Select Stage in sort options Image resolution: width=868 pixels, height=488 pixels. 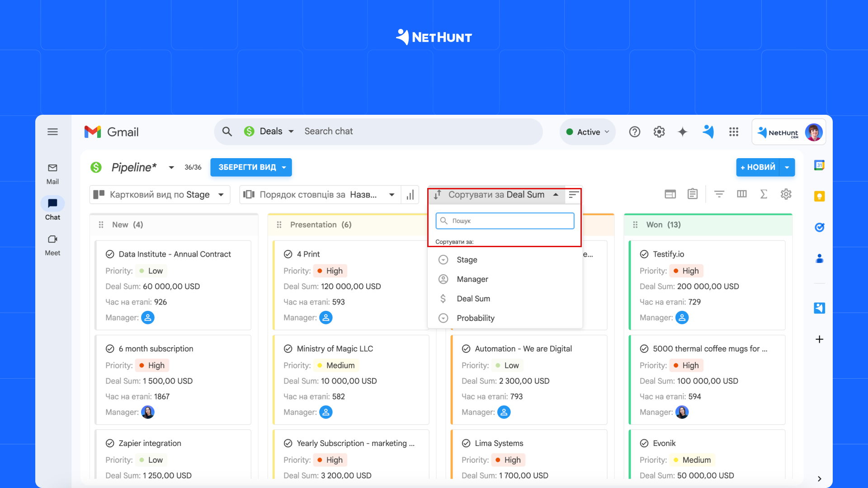click(505, 260)
